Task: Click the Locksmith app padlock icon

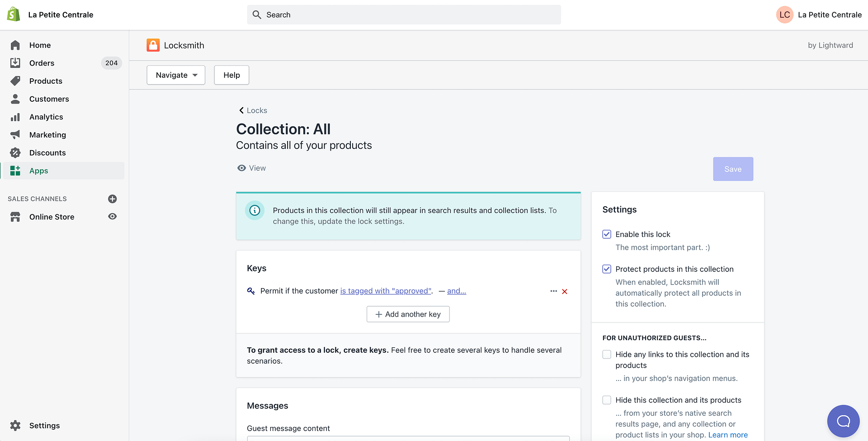Action: click(x=153, y=45)
